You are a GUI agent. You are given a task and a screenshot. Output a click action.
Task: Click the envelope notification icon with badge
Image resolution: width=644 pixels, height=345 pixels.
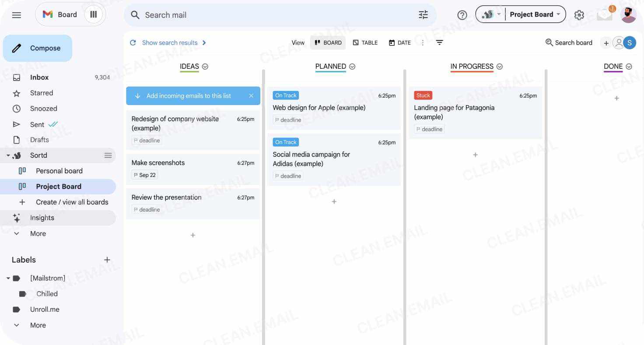click(605, 14)
